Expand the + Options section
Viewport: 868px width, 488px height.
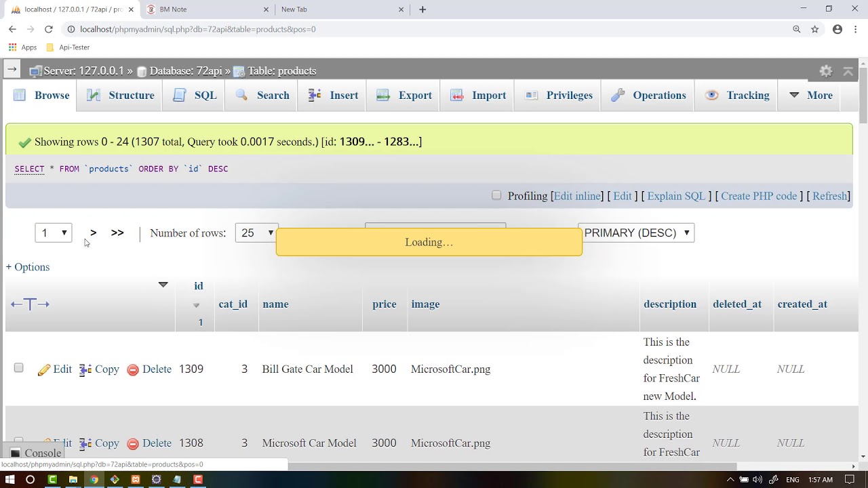click(28, 267)
